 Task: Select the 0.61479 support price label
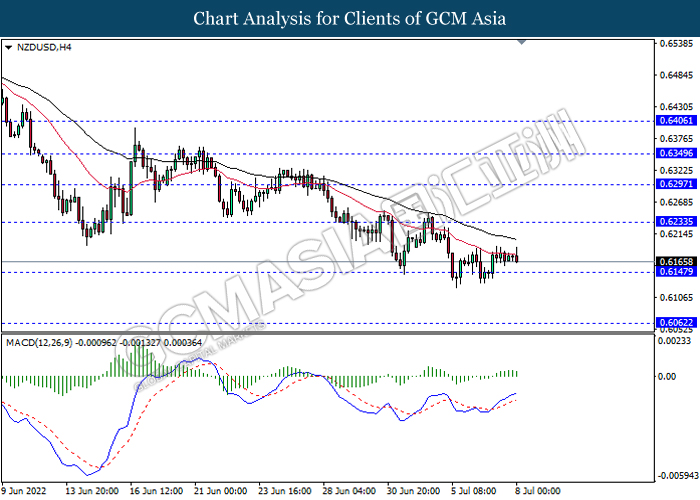[676, 271]
